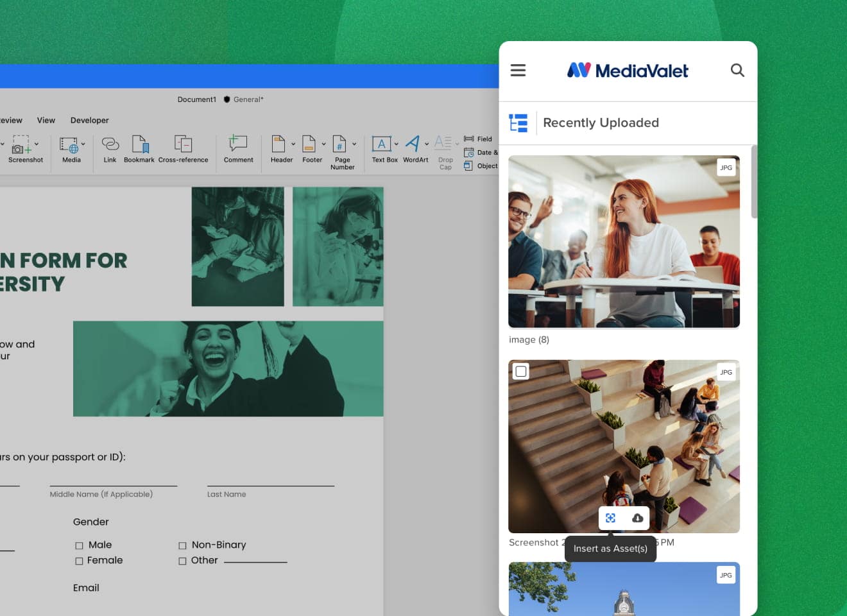
Task: Check the Female gender box
Action: 80,561
